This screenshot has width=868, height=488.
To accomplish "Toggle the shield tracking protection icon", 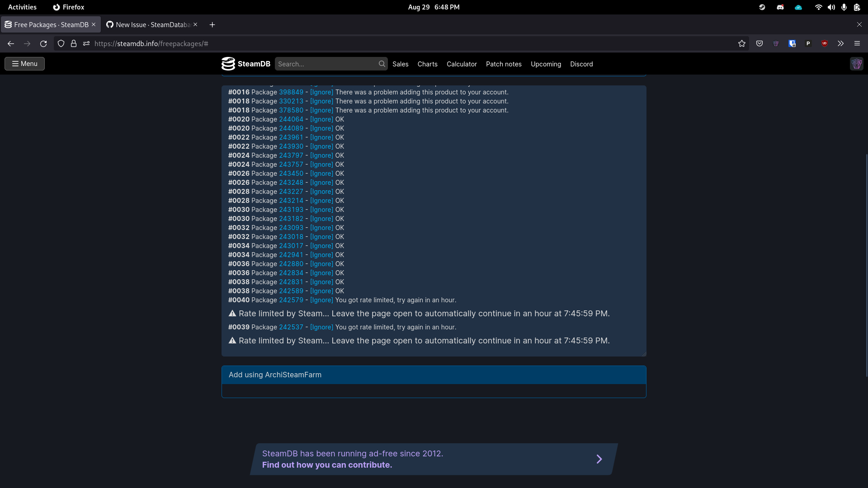I will point(61,43).
